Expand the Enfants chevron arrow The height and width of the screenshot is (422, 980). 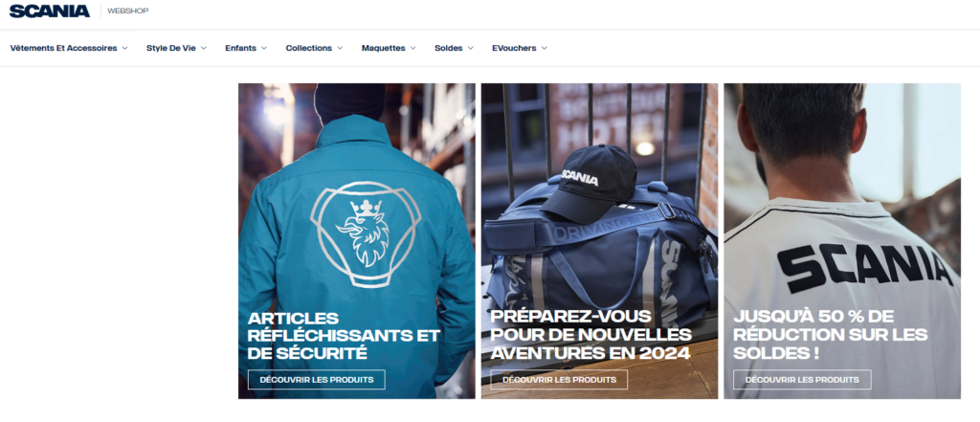(x=264, y=48)
